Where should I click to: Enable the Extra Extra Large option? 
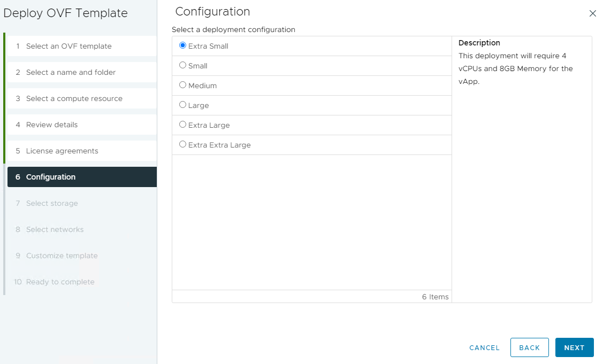point(182,144)
